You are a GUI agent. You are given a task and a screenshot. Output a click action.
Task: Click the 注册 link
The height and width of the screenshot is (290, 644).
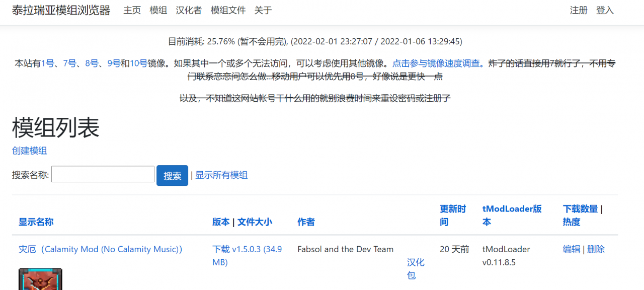point(579,11)
